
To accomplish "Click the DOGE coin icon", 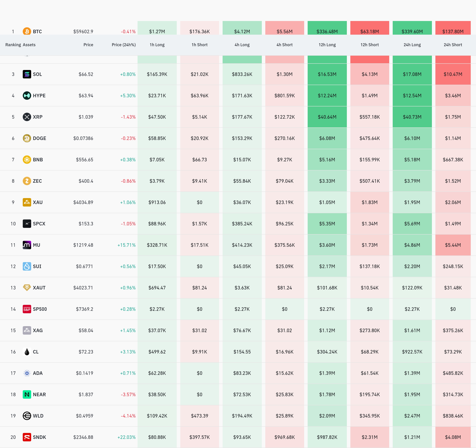I will pyautogui.click(x=27, y=138).
